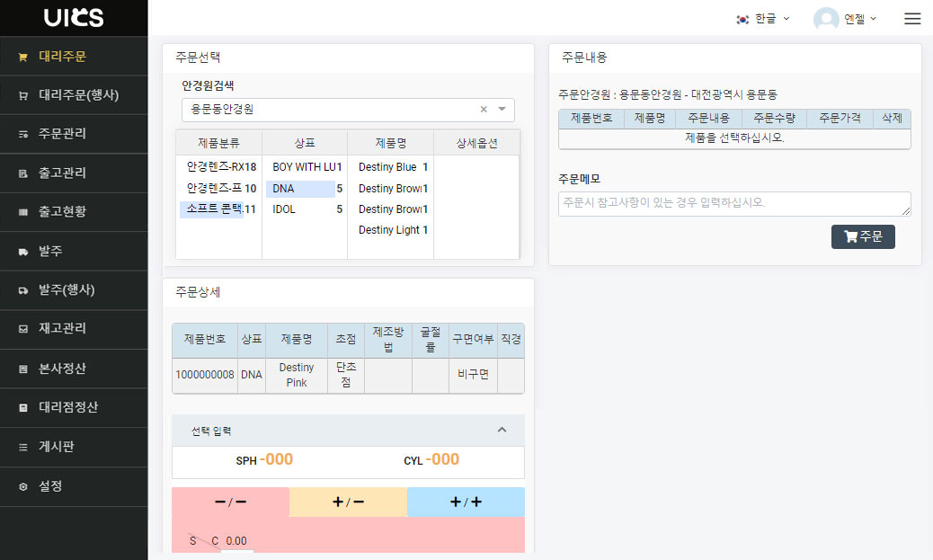Click inside the 주문메모 memo field

(734, 203)
